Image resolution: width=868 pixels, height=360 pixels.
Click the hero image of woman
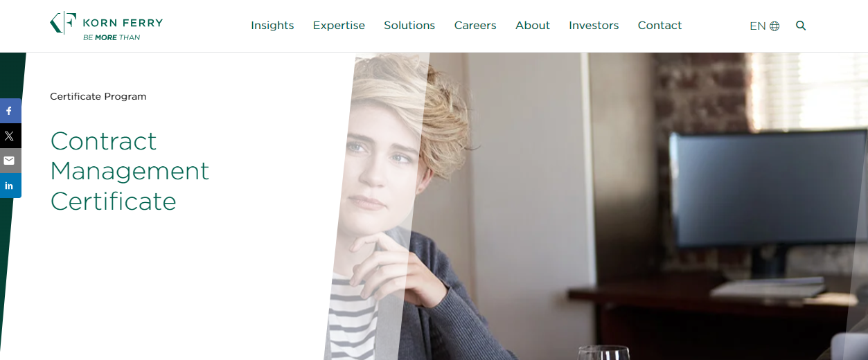(596, 206)
